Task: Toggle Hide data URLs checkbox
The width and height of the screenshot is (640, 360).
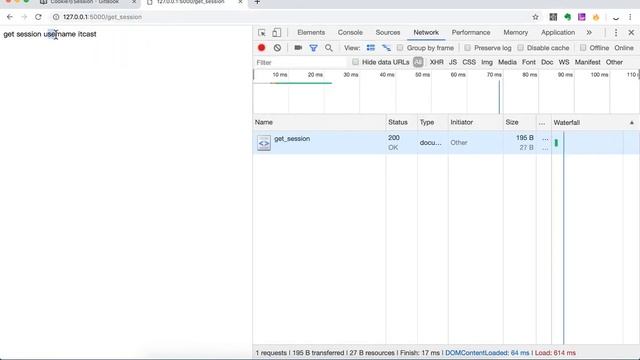Action: point(355,62)
